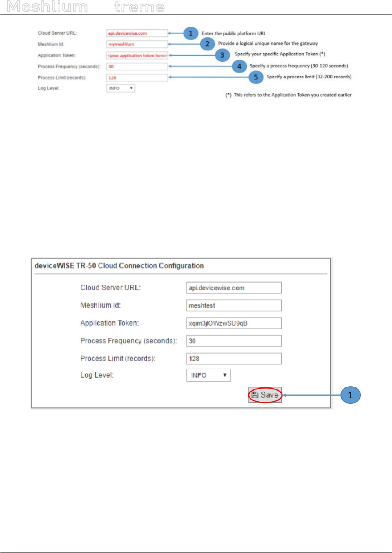Click the 'Process Frequency (seconds):' label in dialog

[x=128, y=341]
